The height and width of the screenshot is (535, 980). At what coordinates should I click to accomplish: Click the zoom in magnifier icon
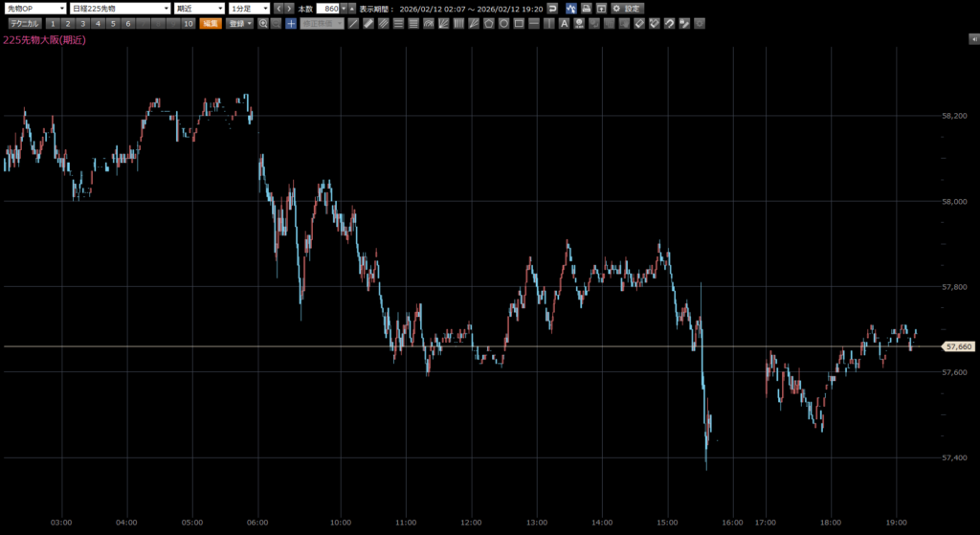click(262, 23)
